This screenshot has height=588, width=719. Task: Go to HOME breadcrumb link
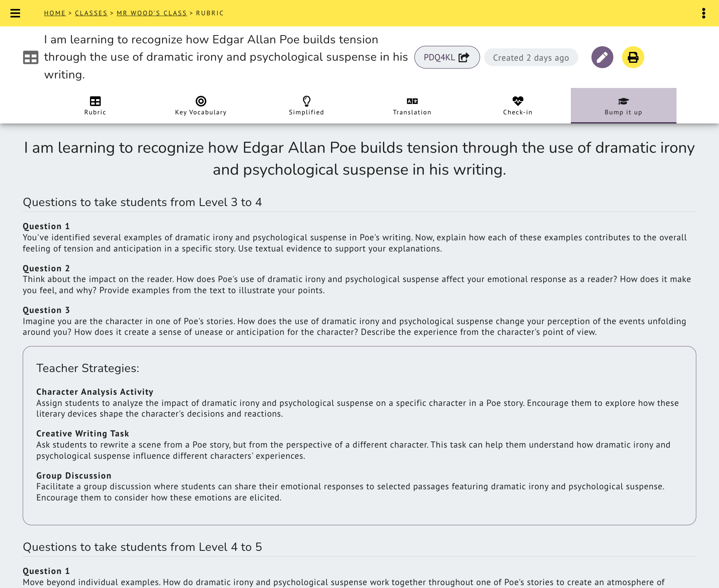55,13
